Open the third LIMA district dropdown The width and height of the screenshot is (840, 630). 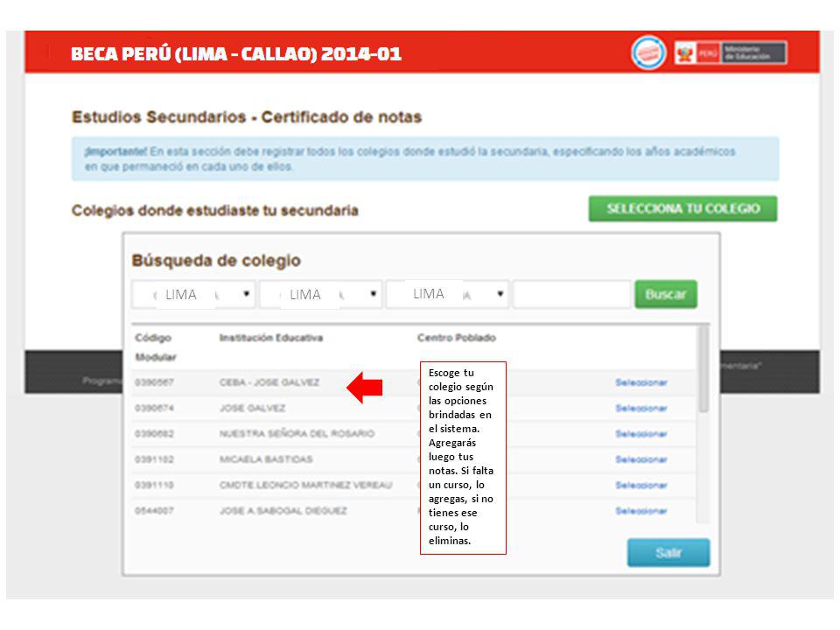pos(447,294)
